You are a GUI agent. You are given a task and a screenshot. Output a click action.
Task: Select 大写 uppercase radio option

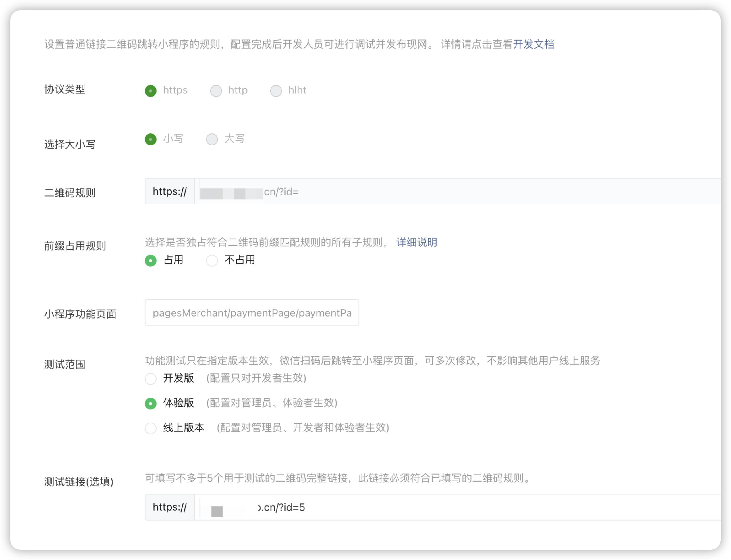(212, 139)
